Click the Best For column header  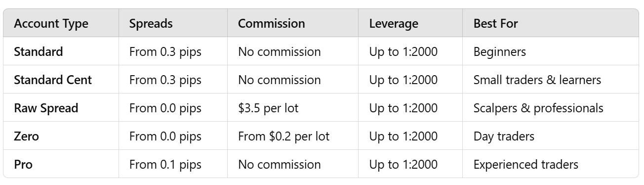click(x=495, y=23)
